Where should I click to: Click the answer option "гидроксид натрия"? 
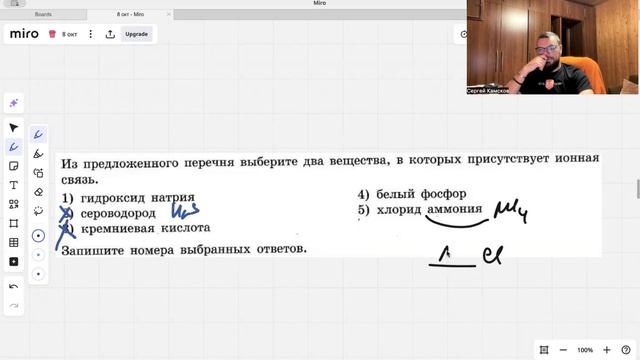click(x=138, y=198)
